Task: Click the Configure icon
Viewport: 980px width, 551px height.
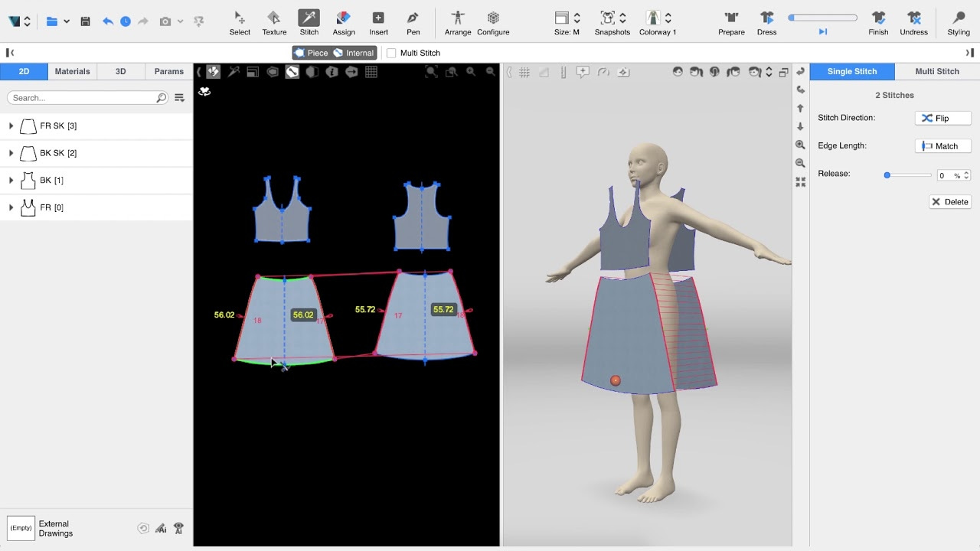Action: click(x=493, y=23)
